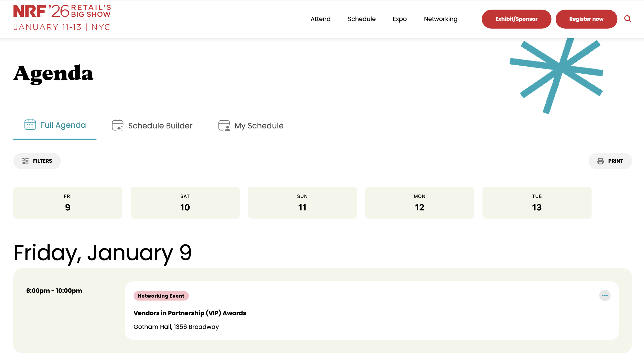Click the Schedule Builder sparkle calendar icon
The width and height of the screenshot is (644, 362).
(x=117, y=125)
